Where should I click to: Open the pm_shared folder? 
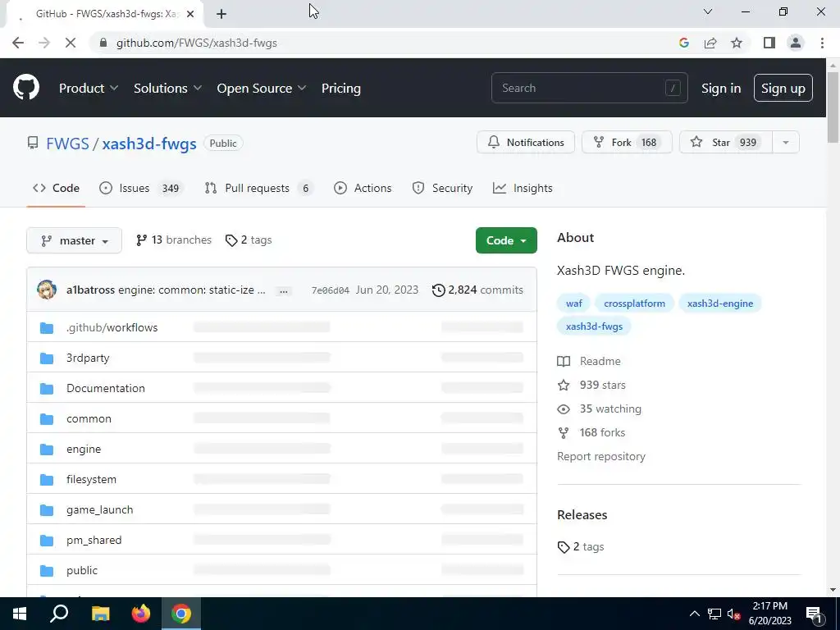tap(94, 540)
